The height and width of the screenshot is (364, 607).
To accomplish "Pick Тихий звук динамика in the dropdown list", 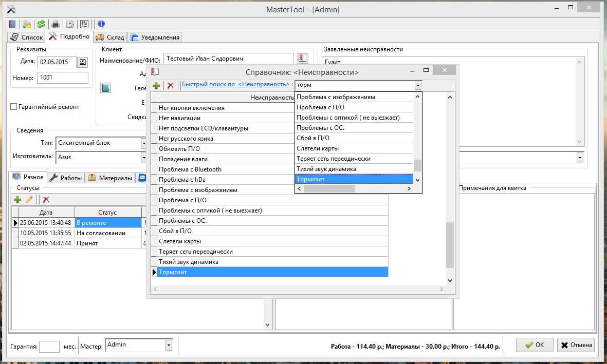I will click(x=354, y=169).
